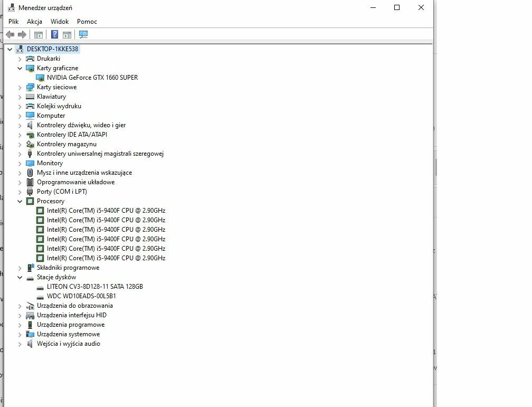Select NVIDIA GeForce GTX 1660 SUPER device
The image size is (532, 407).
(92, 78)
